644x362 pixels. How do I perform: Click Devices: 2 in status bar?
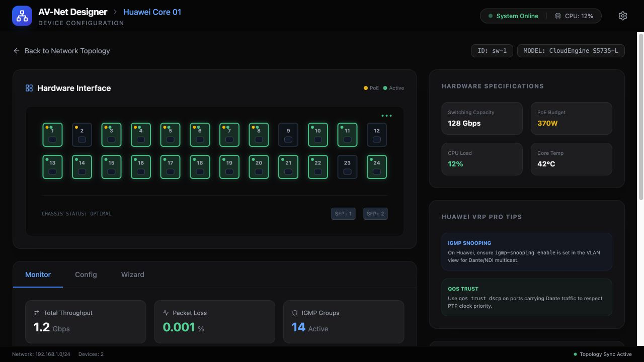point(91,354)
